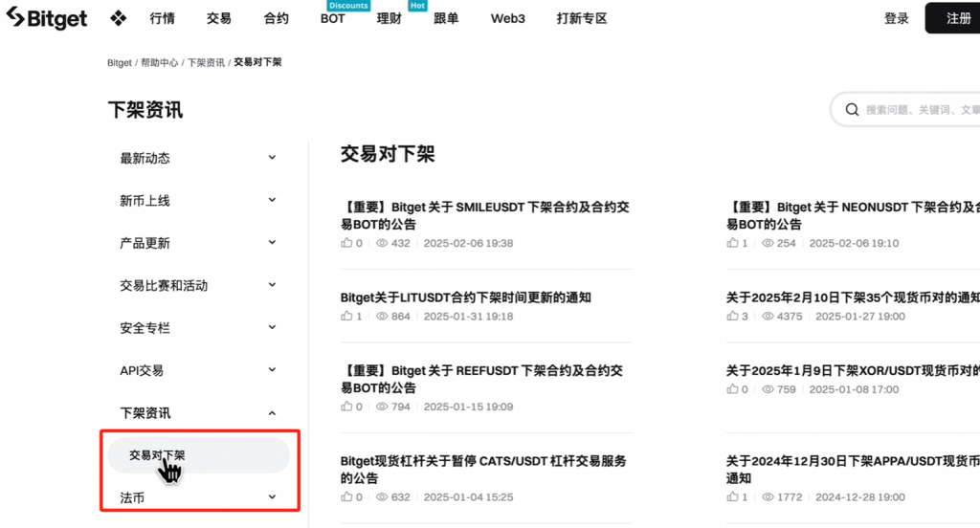Click thumbs-up on 35个现货币对 notice
Image resolution: width=980 pixels, height=528 pixels.
pyautogui.click(x=732, y=317)
